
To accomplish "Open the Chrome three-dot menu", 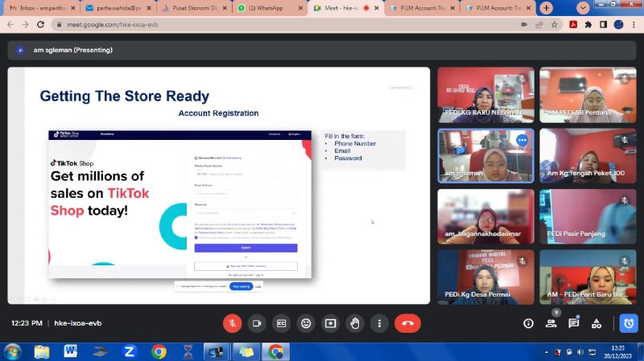I will [x=634, y=25].
